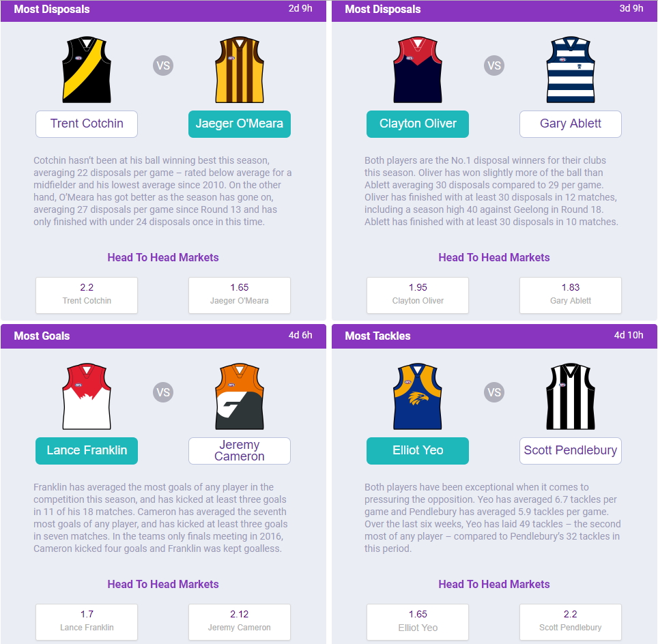Screen dimensions: 658x644
Task: Select Trent Cotchin as your pick
Action: 87,123
